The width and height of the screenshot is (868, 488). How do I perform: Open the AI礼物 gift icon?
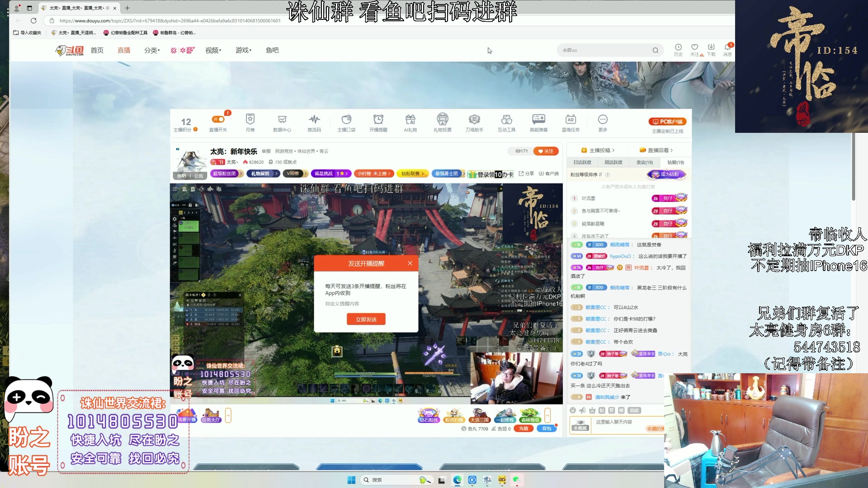click(410, 122)
